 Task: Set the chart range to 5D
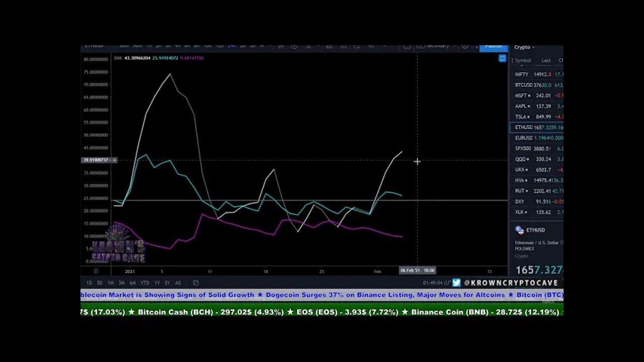100,283
